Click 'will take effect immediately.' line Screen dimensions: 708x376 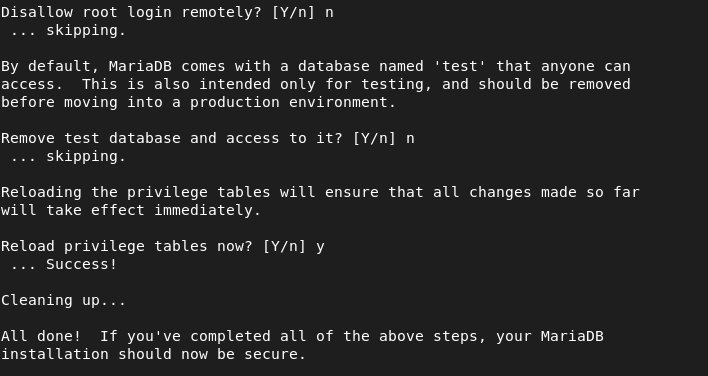click(131, 210)
